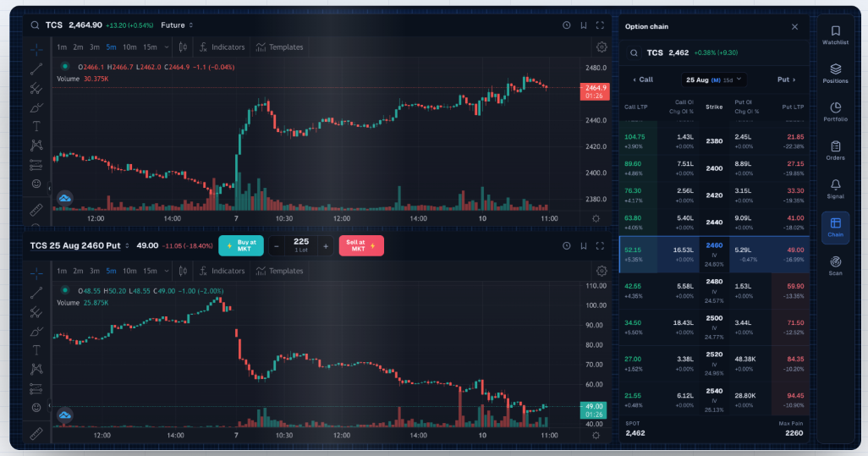868x456 pixels.
Task: Select the emoji icon tool in top chart
Action: (x=36, y=184)
